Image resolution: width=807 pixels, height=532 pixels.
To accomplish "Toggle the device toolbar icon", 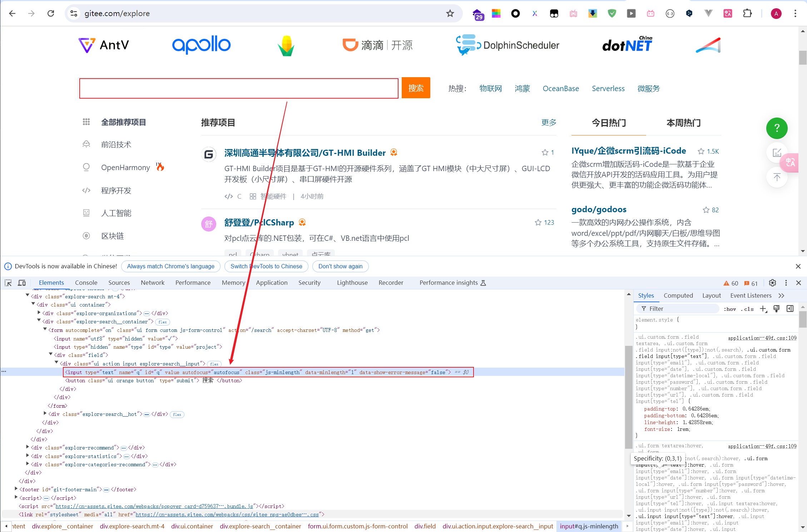I will click(x=22, y=283).
